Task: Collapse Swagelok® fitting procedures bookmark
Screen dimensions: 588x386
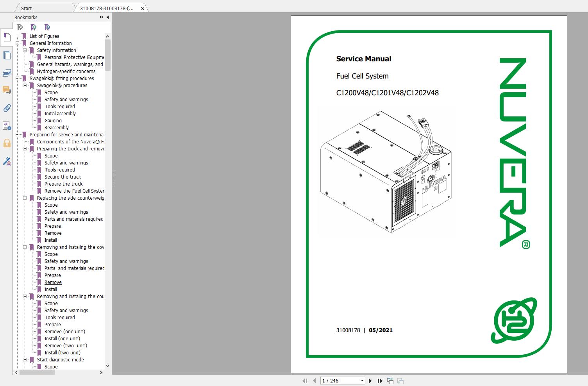Action: pos(18,79)
